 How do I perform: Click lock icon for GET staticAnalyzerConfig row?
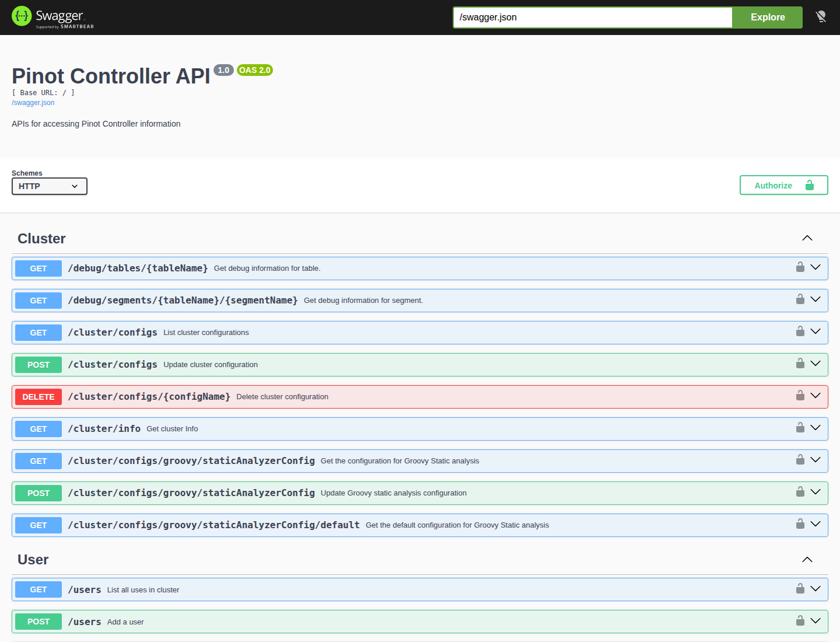(x=800, y=459)
